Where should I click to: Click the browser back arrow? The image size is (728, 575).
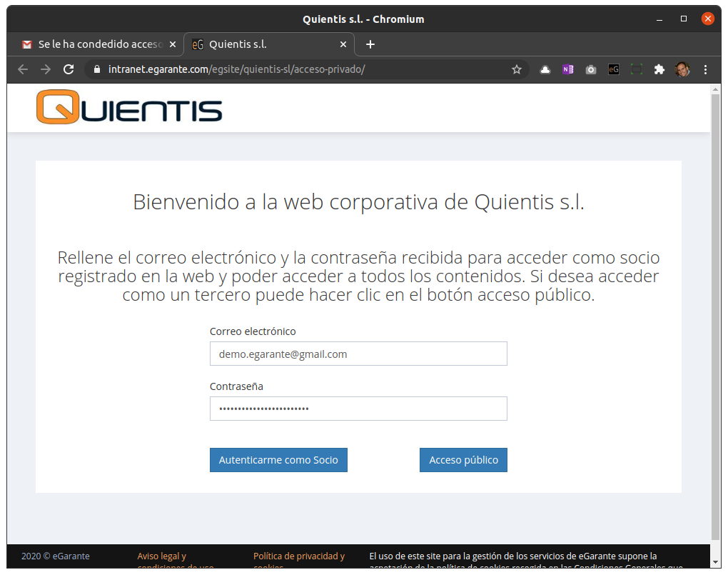[23, 70]
